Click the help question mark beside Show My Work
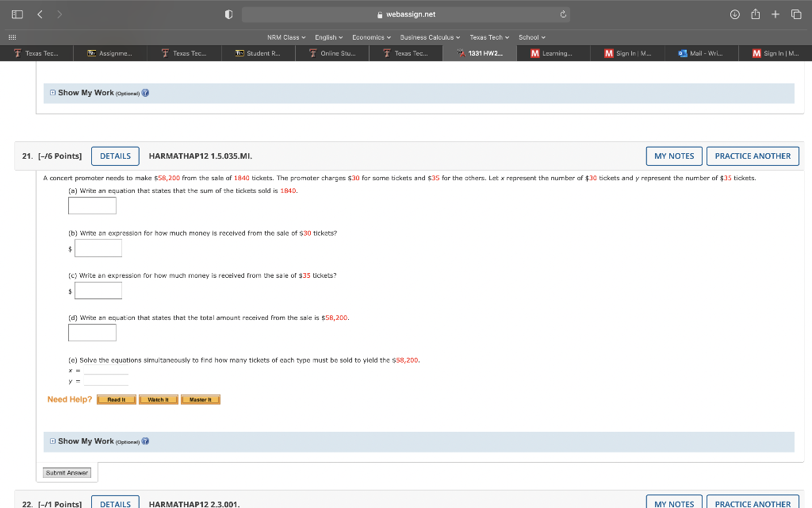This screenshot has height=508, width=812. [145, 93]
